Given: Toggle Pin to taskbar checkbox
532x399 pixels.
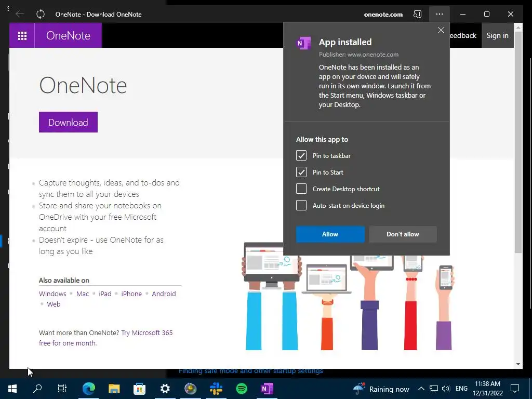Looking at the screenshot, I should 301,156.
